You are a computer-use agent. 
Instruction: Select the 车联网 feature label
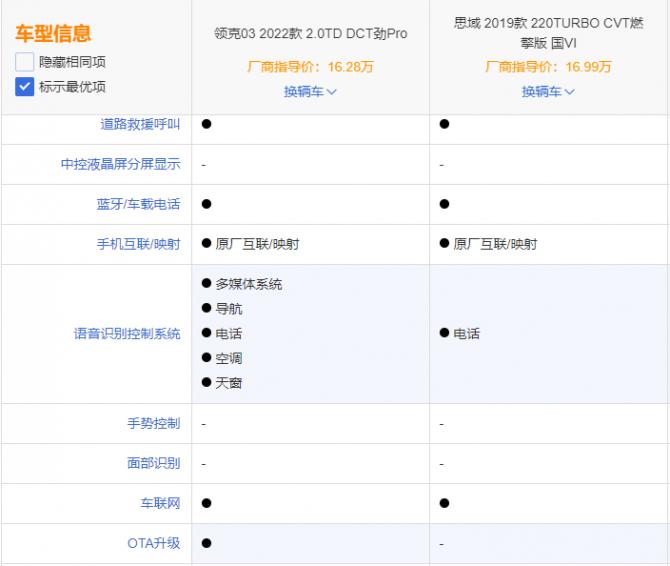(160, 503)
